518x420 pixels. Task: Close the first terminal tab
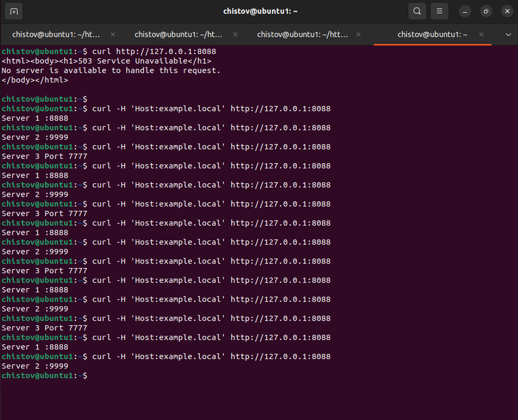point(112,34)
